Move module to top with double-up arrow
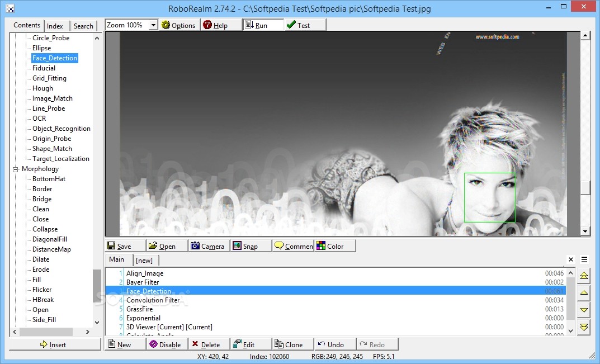The width and height of the screenshot is (600, 364). coord(584,276)
